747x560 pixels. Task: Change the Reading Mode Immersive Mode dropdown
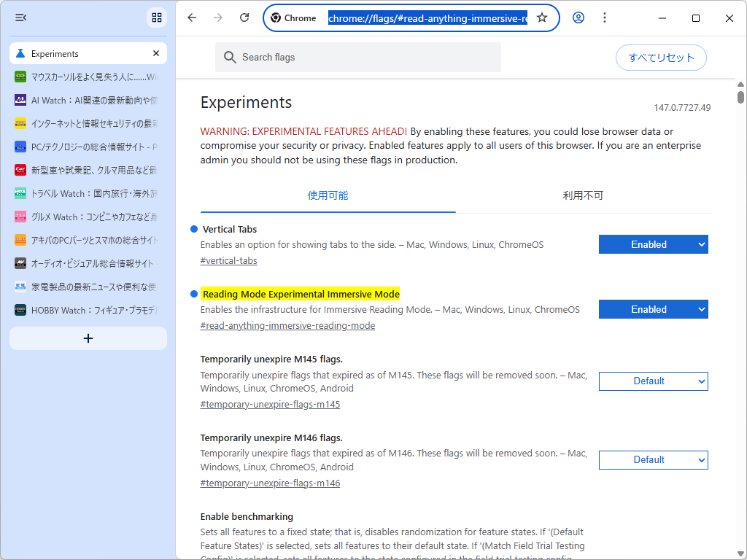pyautogui.click(x=653, y=309)
